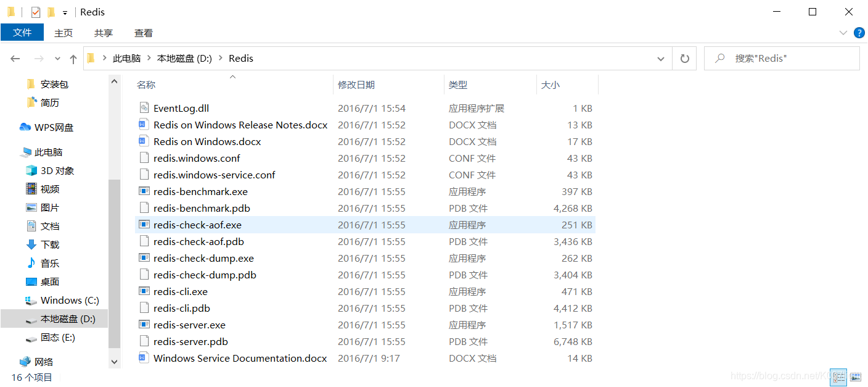Sort by the 名称 column header
The image size is (868, 387).
(x=146, y=85)
